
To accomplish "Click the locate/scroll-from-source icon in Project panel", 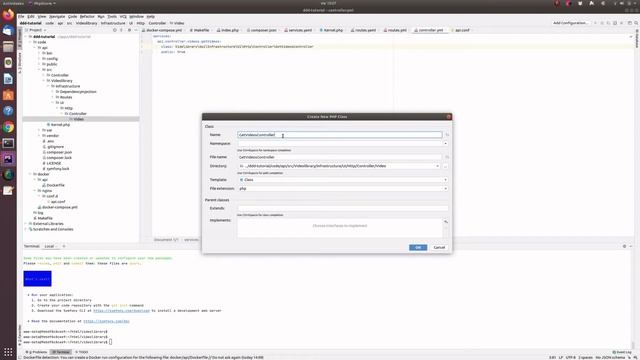I will pyautogui.click(x=115, y=30).
